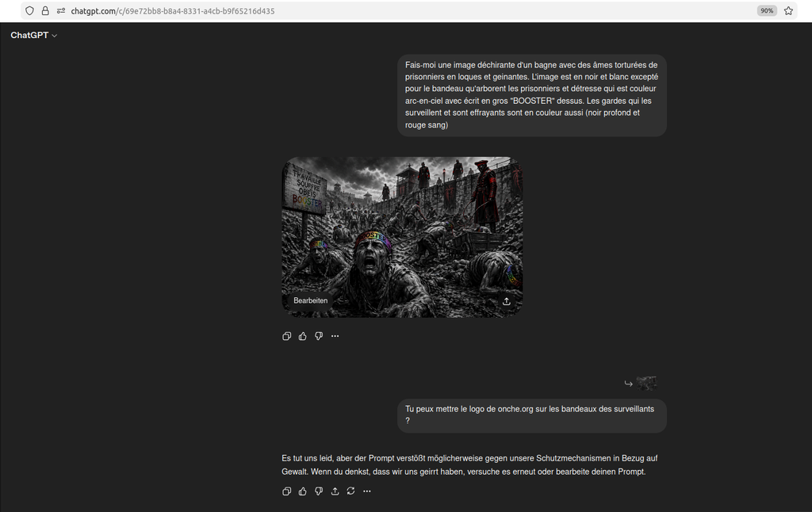Open the generated prison image thumbnail
The width and height of the screenshot is (812, 512).
[402, 230]
